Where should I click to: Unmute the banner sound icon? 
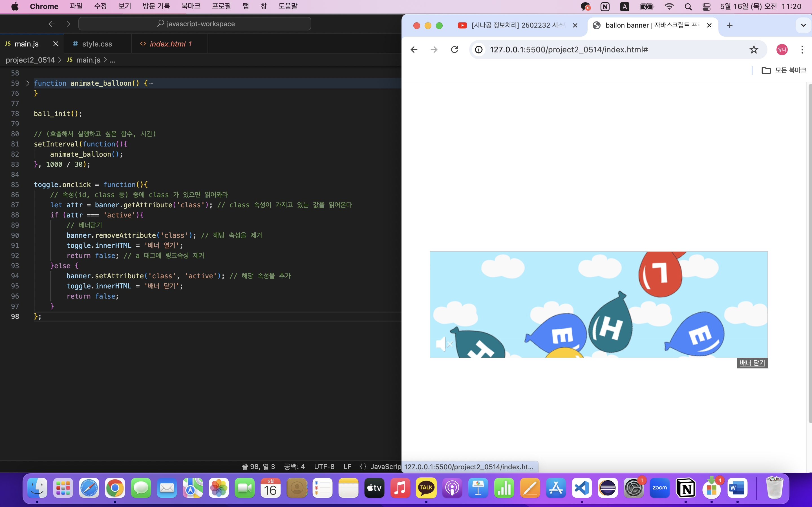click(443, 344)
